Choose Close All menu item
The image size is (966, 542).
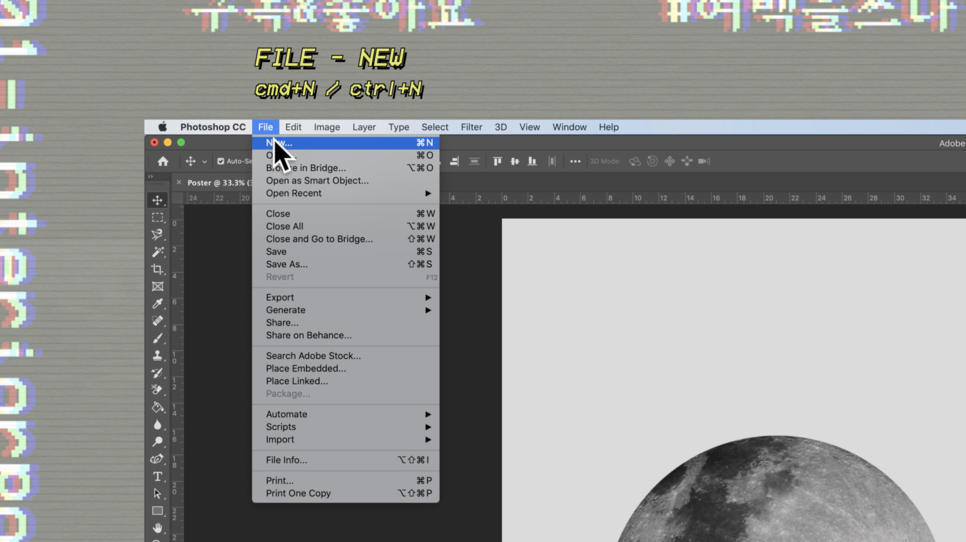[x=346, y=227]
